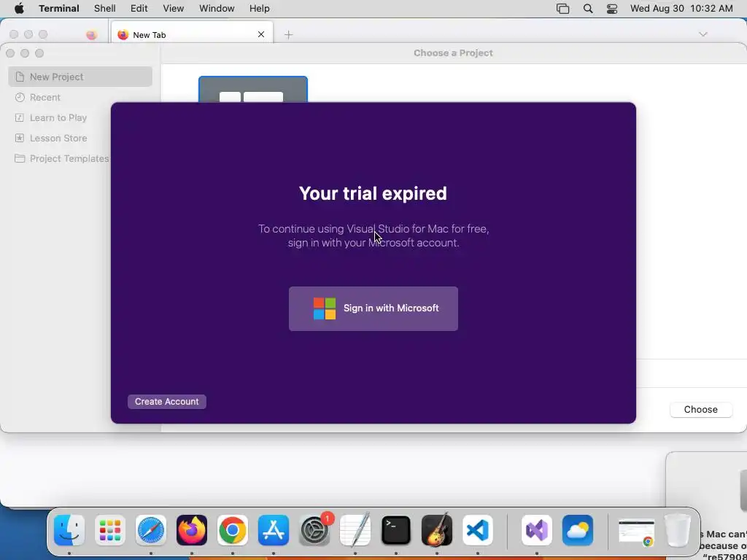Open Terminal from the Dock

(396, 530)
